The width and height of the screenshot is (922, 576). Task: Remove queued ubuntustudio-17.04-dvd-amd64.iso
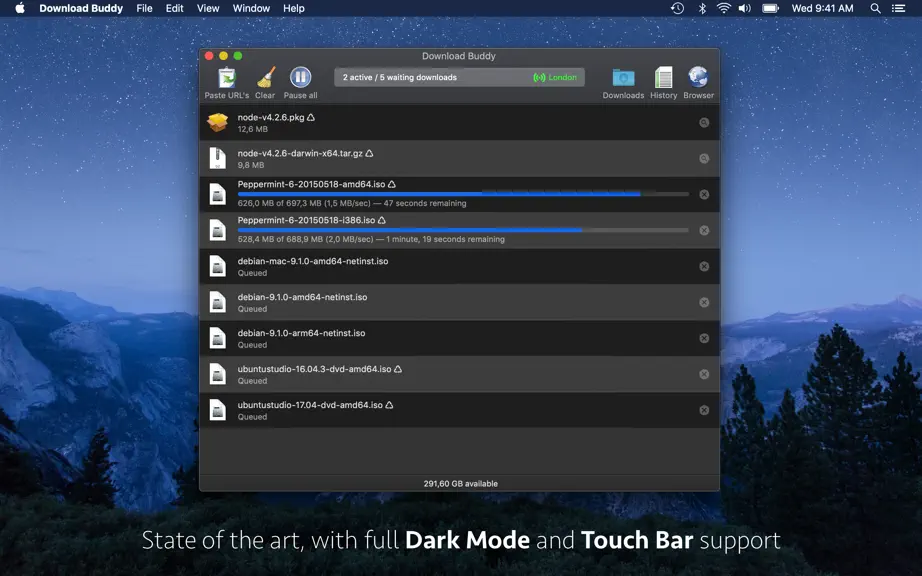coord(704,410)
